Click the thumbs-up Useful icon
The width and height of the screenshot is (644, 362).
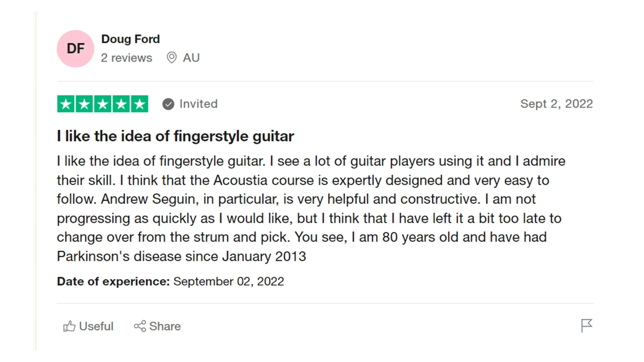coord(69,326)
